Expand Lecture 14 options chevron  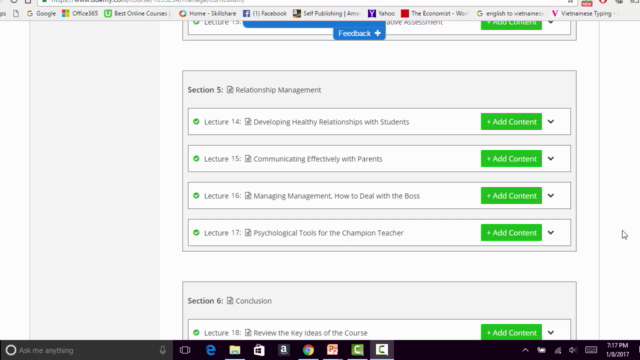[551, 122]
